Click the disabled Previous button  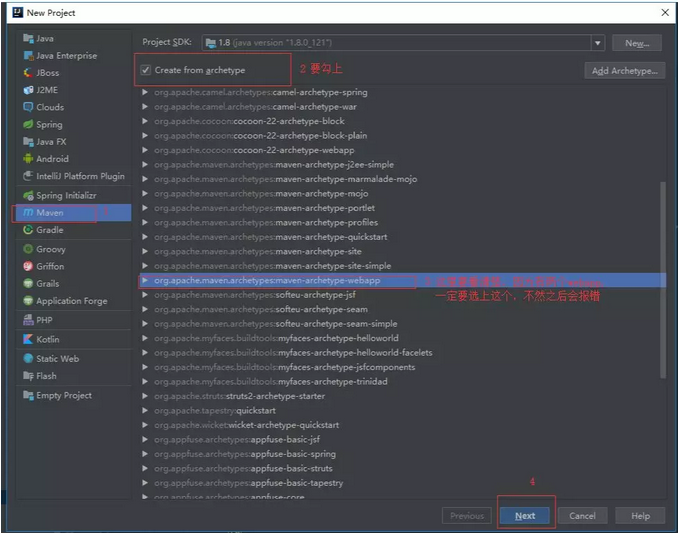467,516
